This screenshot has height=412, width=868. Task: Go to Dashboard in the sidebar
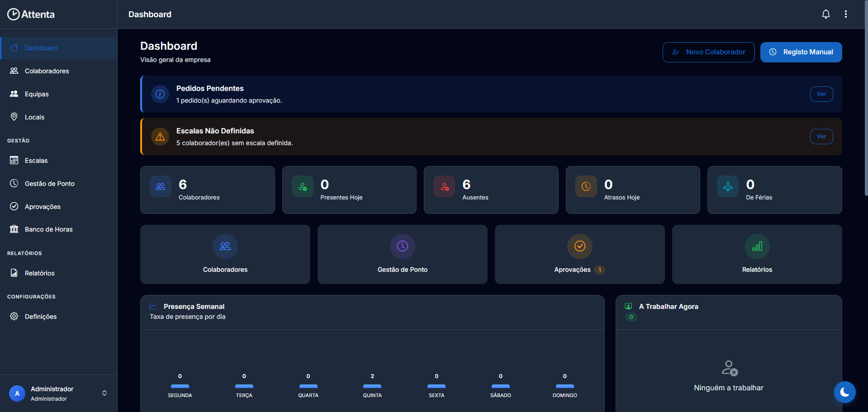coord(59,48)
